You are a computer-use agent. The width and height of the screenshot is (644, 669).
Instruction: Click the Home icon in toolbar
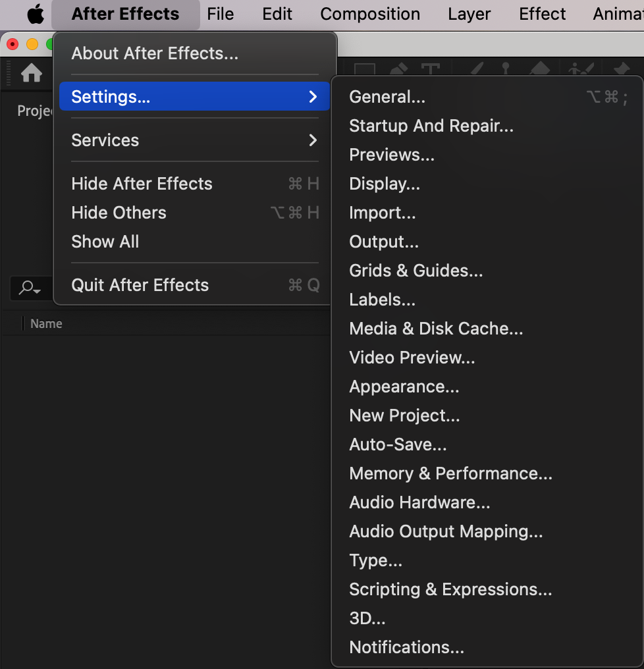32,73
